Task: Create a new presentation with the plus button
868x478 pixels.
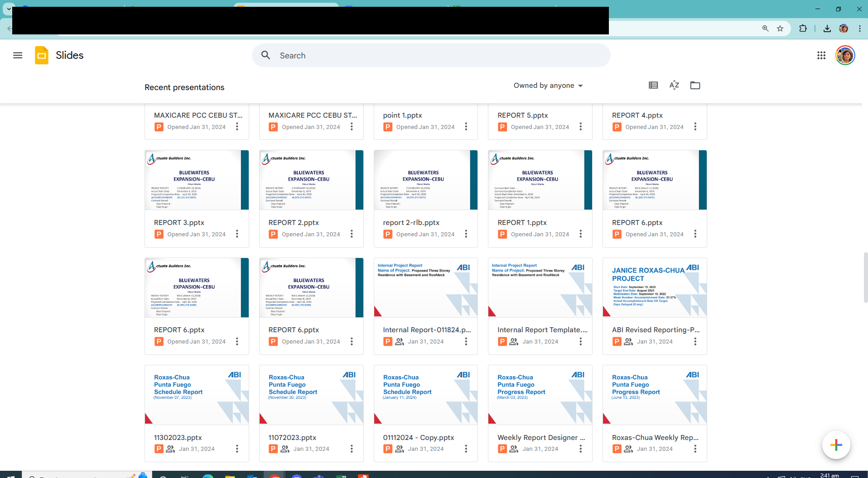Action: click(836, 445)
